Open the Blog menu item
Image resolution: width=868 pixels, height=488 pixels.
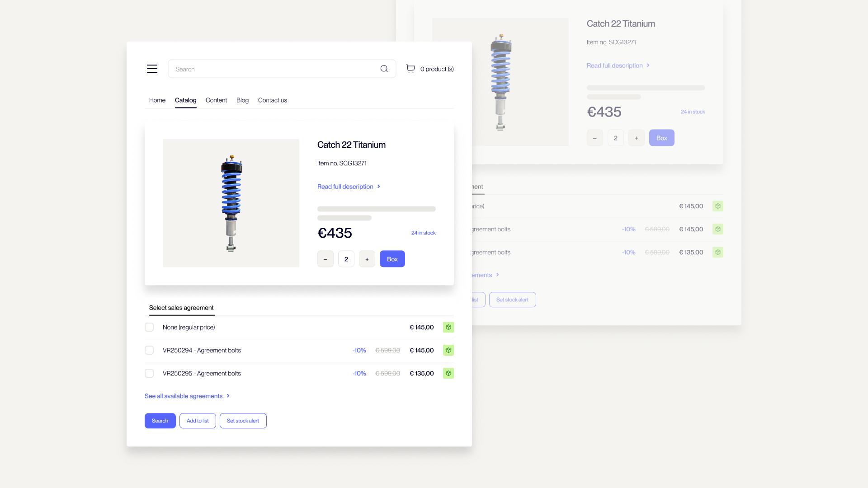tap(242, 100)
